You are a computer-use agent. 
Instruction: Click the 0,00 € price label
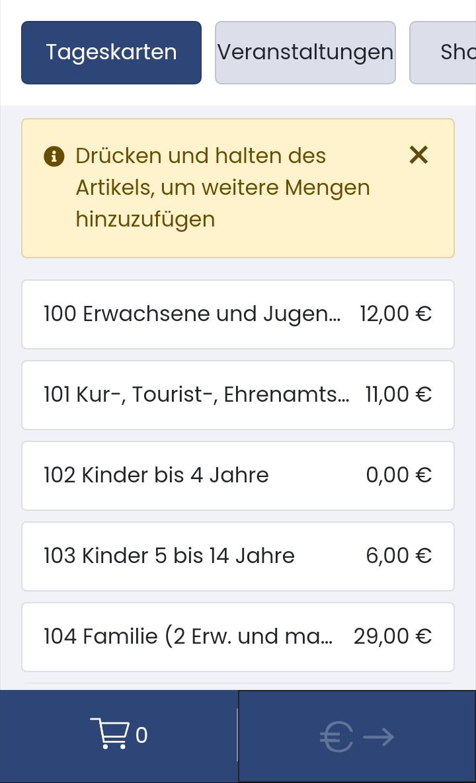[x=399, y=475]
